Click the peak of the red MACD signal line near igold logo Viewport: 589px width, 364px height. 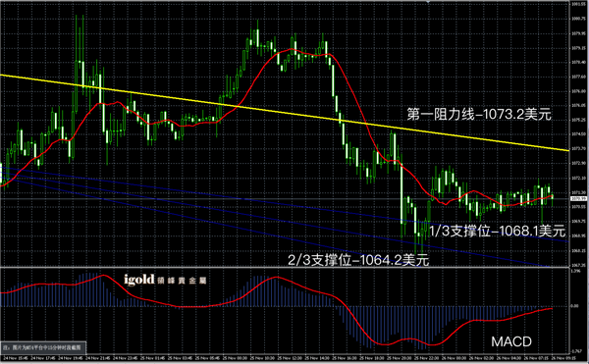pos(102,276)
